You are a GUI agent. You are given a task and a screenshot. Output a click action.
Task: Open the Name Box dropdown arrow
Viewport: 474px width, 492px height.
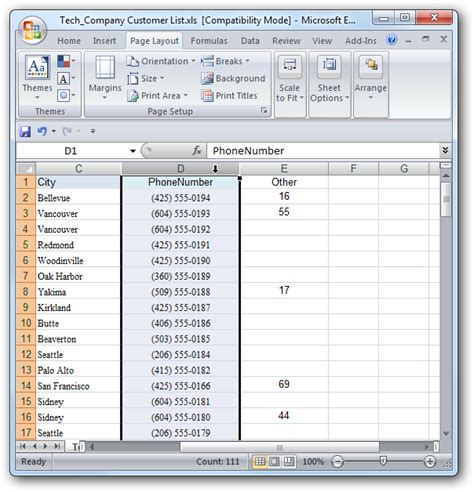133,151
